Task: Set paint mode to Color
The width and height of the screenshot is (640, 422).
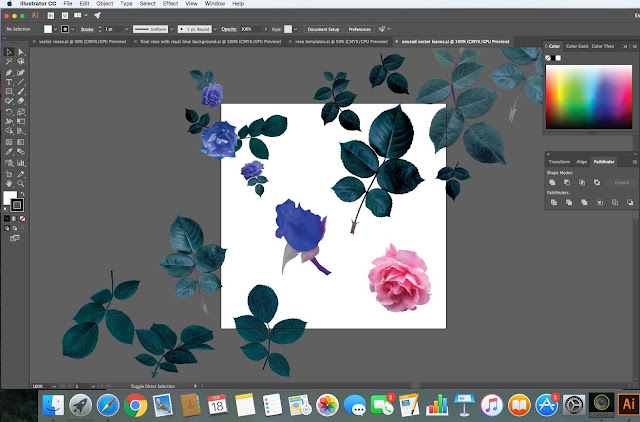Action: point(7,219)
